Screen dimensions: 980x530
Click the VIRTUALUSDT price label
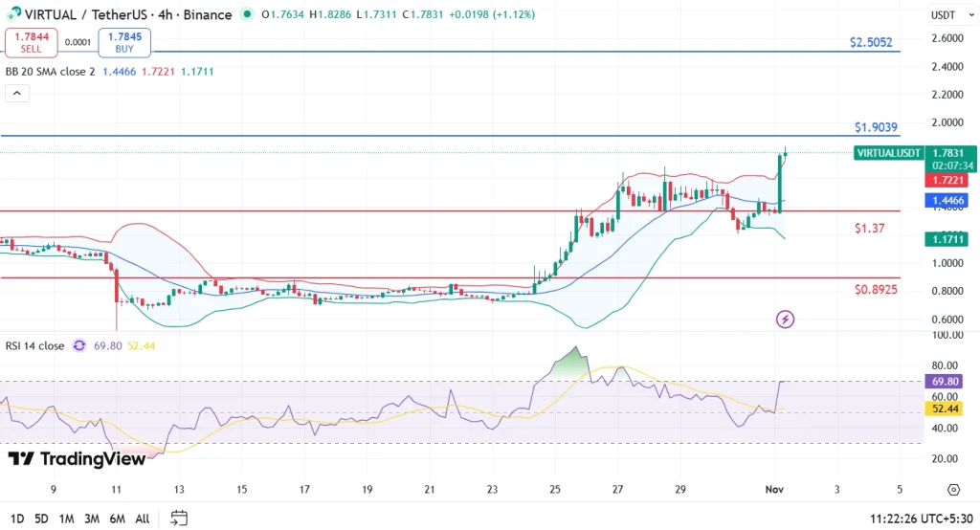tap(888, 153)
